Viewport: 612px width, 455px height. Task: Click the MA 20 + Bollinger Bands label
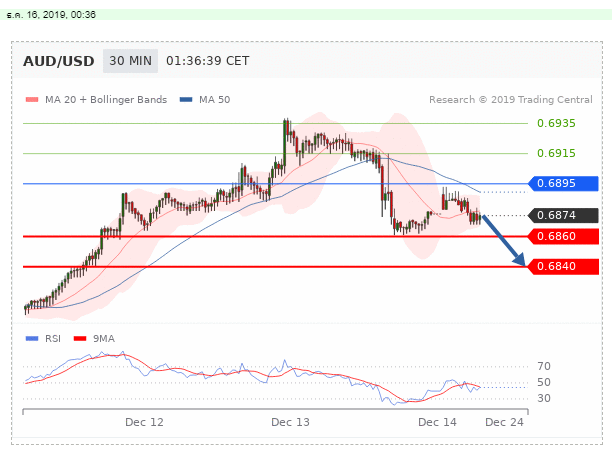pyautogui.click(x=106, y=100)
